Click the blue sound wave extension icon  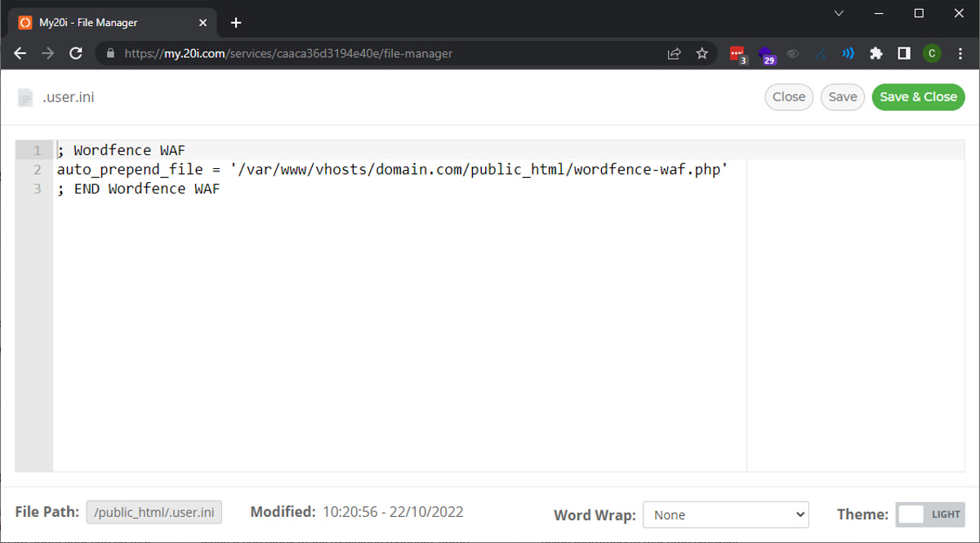pos(849,54)
